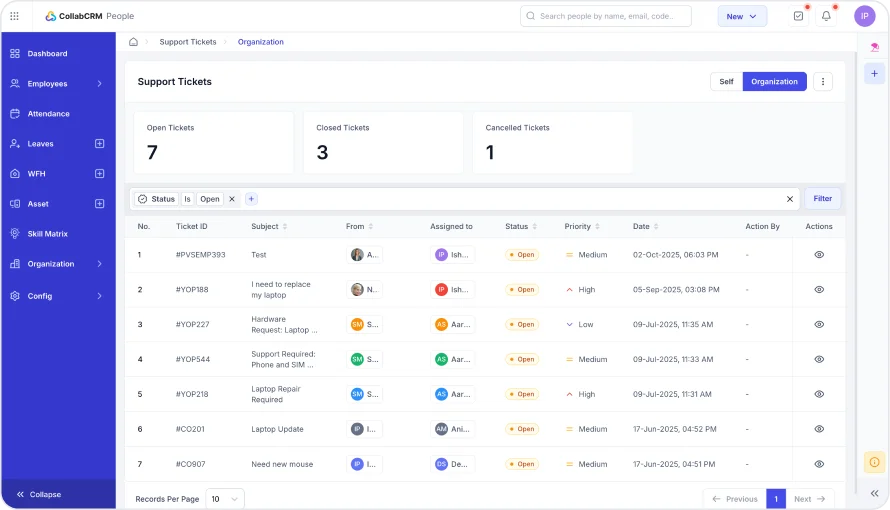
Task: Open the IP user profile avatar
Action: point(864,16)
